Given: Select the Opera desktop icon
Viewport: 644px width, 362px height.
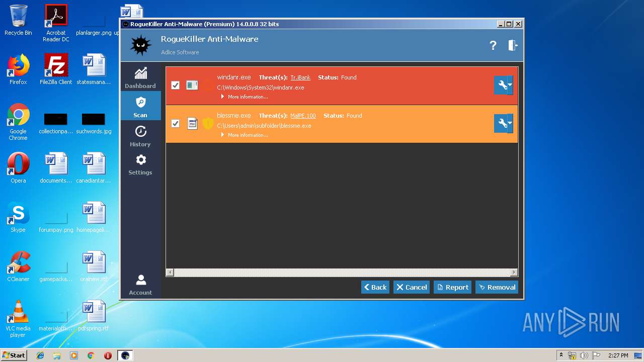Looking at the screenshot, I should click(18, 168).
